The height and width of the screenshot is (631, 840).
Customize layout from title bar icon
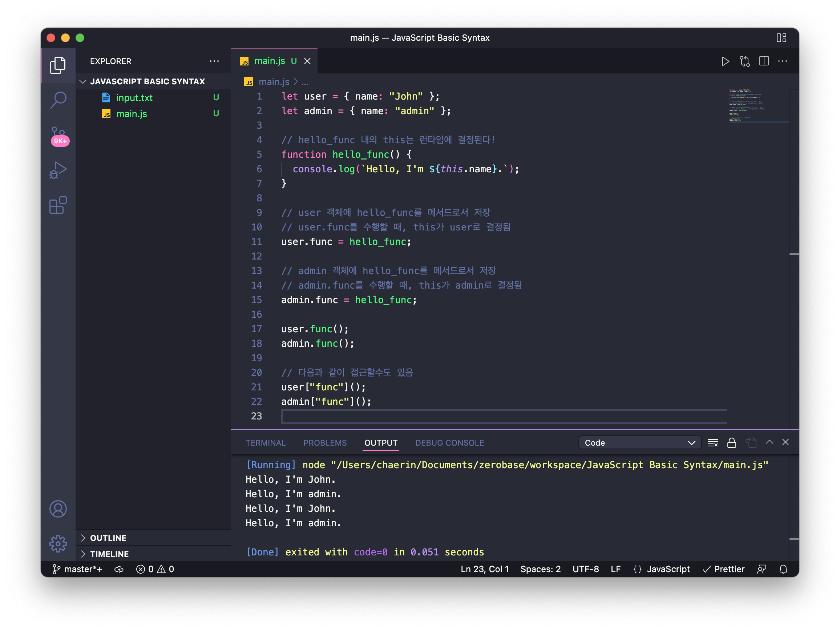click(781, 38)
